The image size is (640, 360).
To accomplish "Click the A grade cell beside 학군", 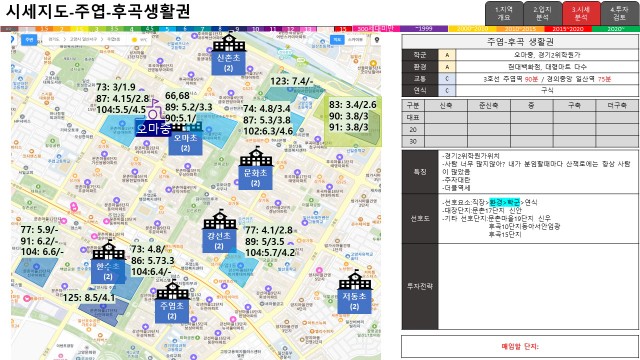I will point(447,55).
